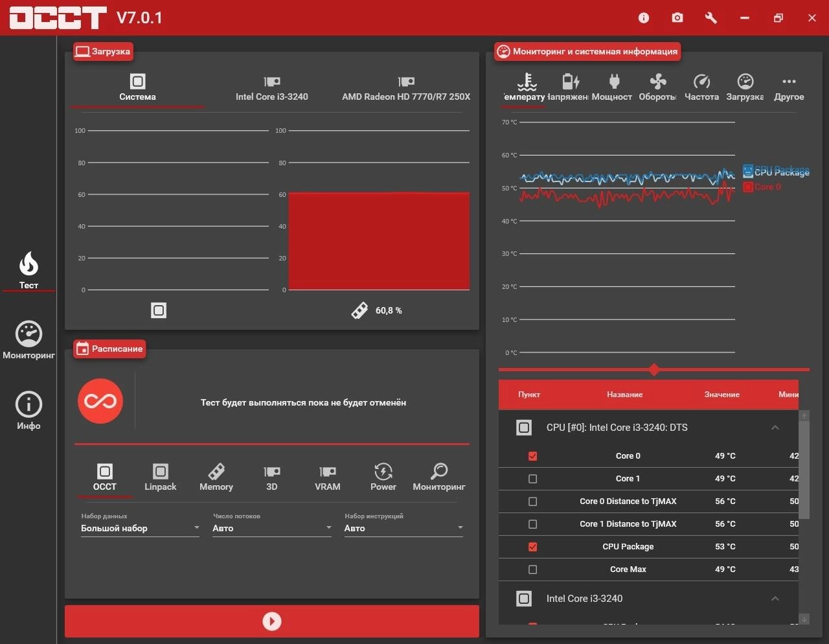Take a screenshot with camera icon
Viewport: 829px width, 644px height.
677,18
